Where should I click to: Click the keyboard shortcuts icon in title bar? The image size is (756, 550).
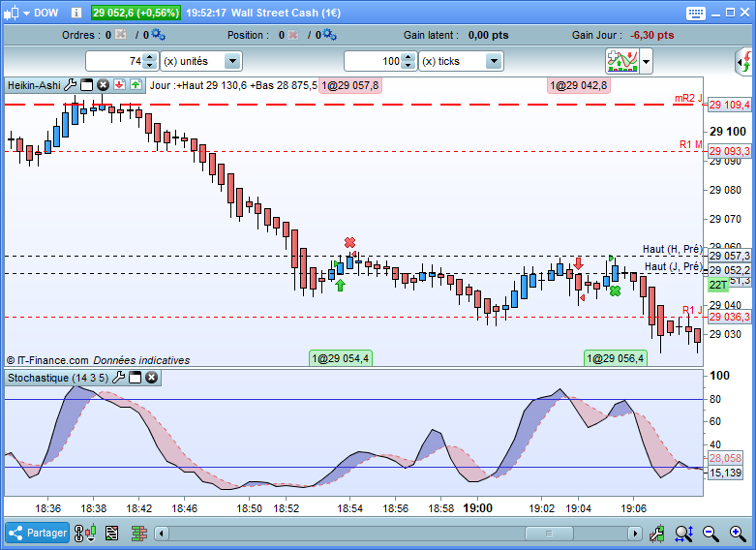(696, 13)
